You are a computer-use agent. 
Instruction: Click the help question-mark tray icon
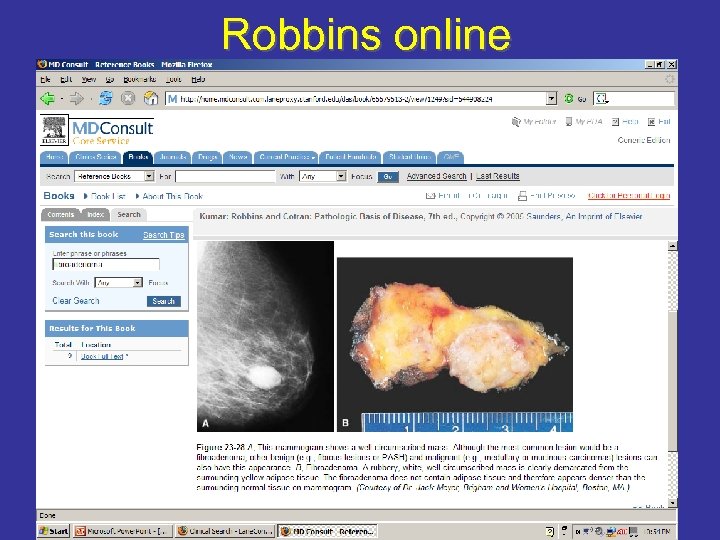[550, 531]
